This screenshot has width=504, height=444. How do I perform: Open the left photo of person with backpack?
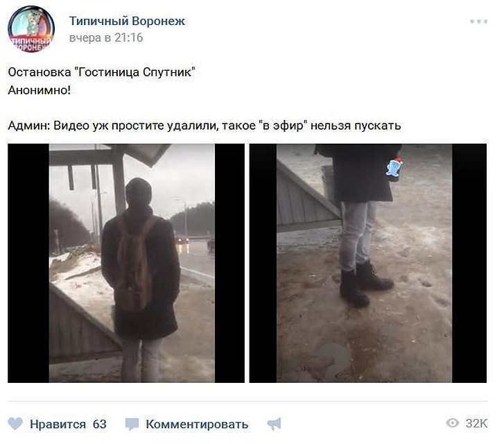(x=126, y=263)
